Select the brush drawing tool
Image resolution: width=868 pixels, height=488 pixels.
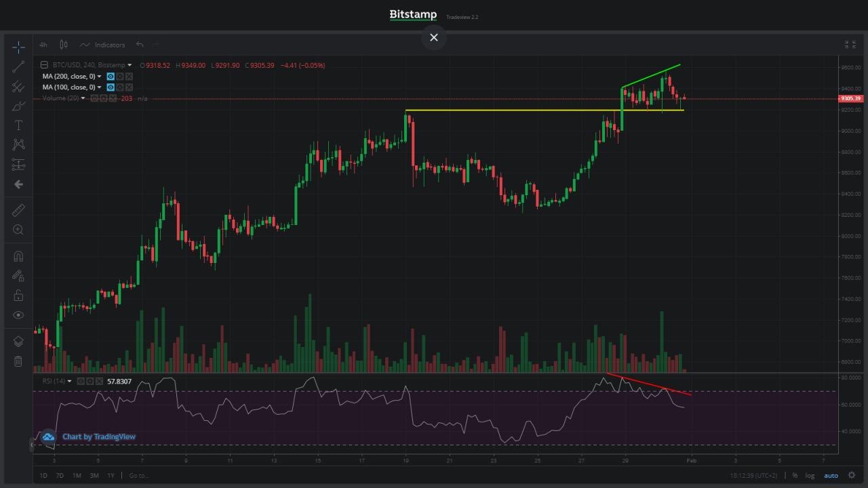coord(18,106)
